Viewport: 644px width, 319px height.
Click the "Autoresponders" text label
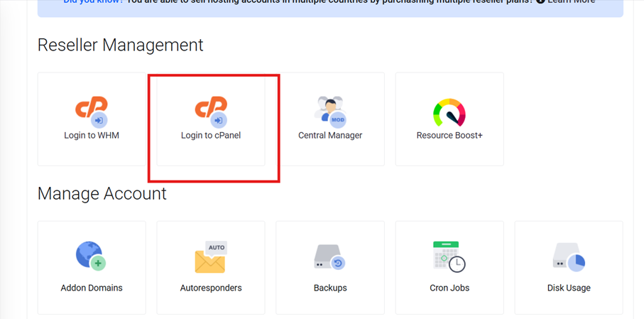(211, 288)
